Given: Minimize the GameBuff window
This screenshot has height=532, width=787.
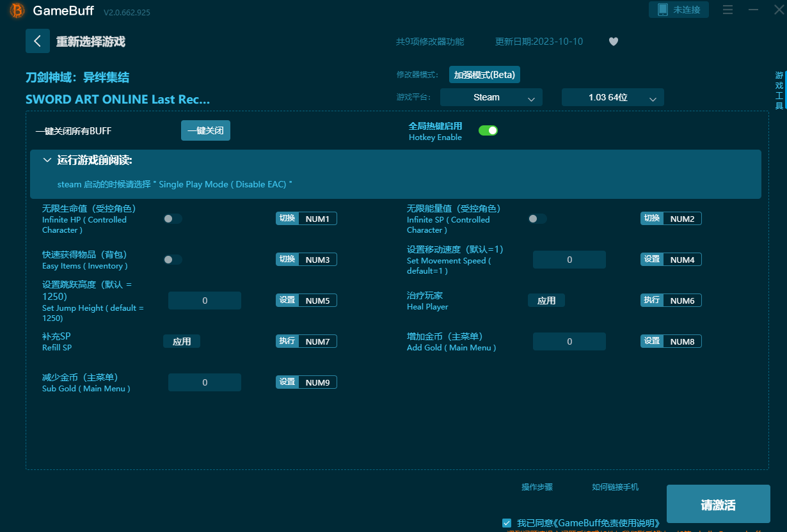Looking at the screenshot, I should (753, 10).
